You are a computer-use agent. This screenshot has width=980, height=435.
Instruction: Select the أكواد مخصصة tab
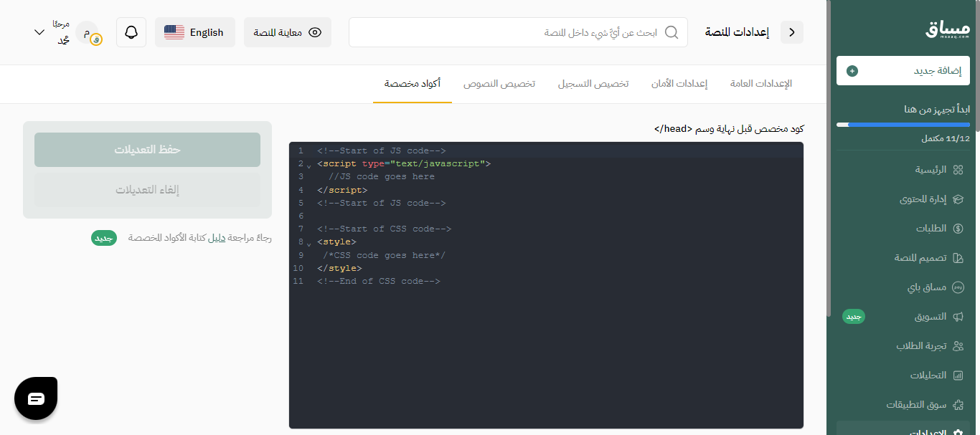413,84
